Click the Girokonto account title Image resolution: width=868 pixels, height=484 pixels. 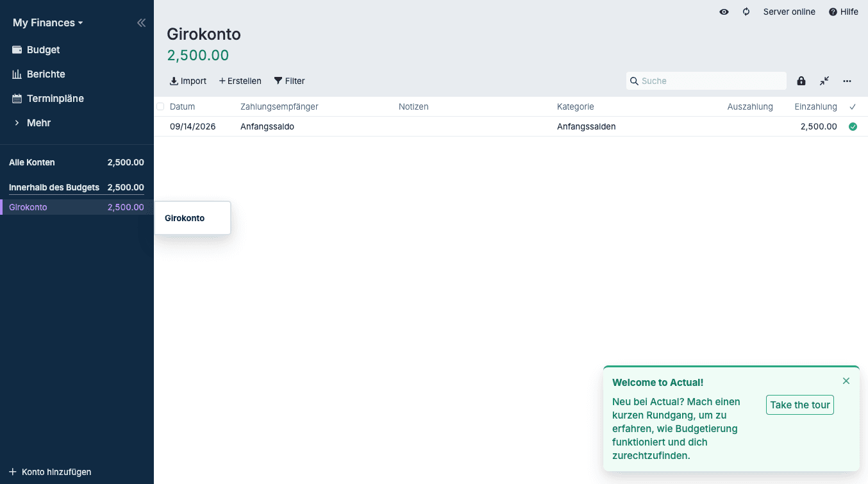(204, 34)
